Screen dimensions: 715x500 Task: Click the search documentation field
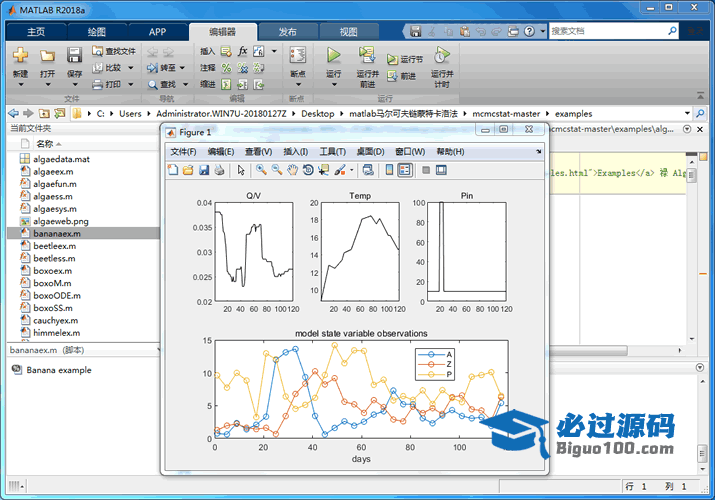[x=607, y=31]
